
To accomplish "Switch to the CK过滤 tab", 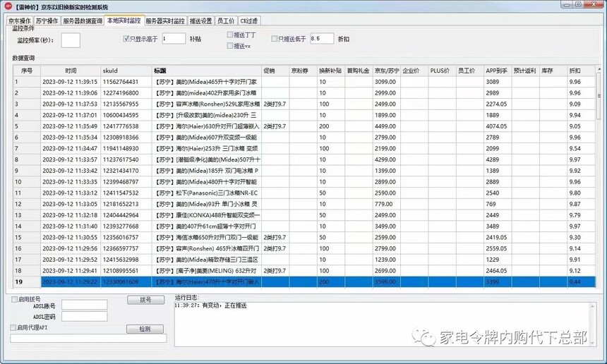I will coord(248,21).
